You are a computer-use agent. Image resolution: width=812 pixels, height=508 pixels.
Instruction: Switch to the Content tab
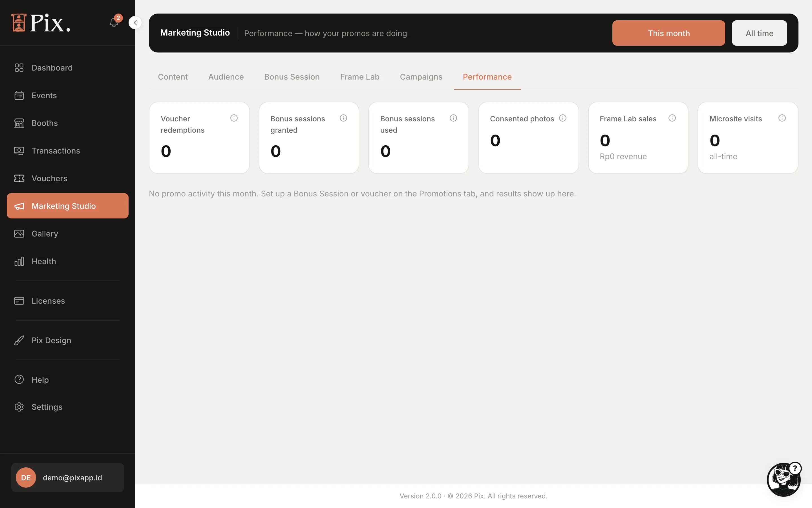(173, 77)
